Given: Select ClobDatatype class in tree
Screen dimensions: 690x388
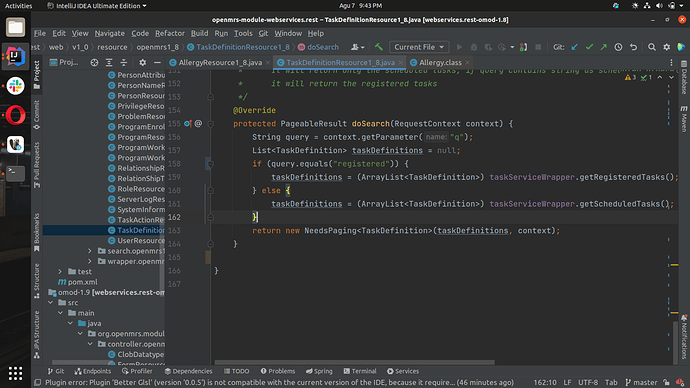Looking at the screenshot, I should pos(136,355).
